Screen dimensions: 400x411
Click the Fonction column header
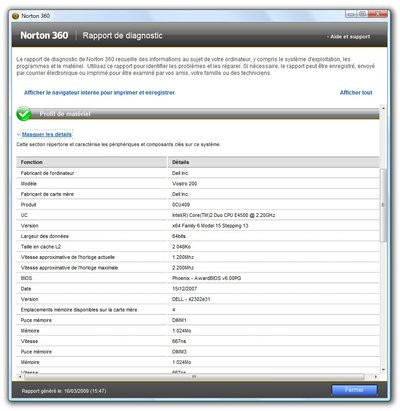click(x=92, y=162)
